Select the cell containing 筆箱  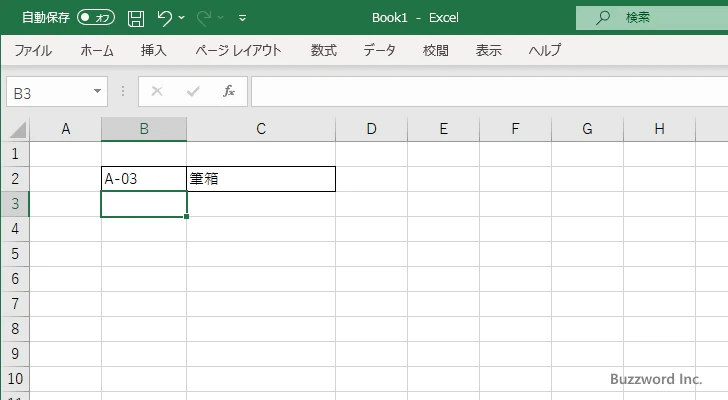261,179
